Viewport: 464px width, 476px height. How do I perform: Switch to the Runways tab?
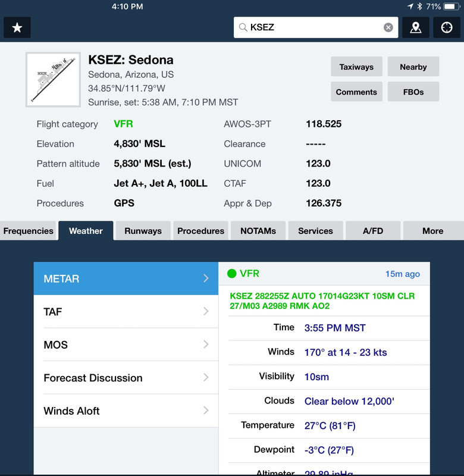[x=143, y=231]
